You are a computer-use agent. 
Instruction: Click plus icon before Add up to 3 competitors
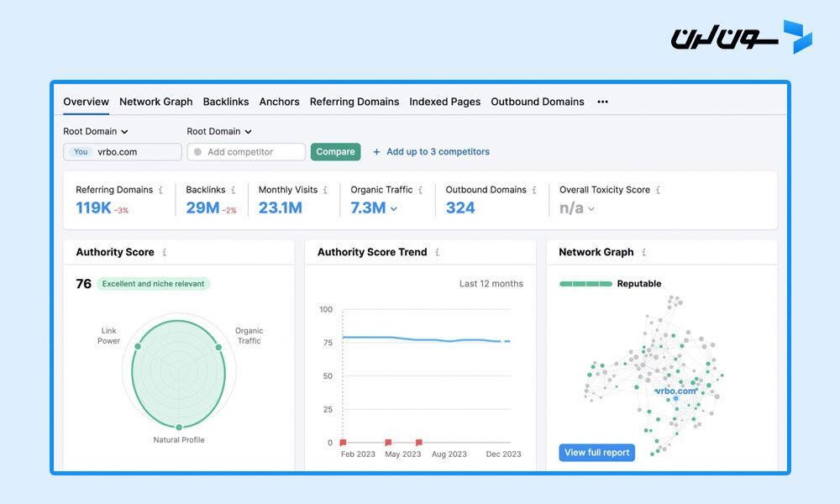click(376, 152)
